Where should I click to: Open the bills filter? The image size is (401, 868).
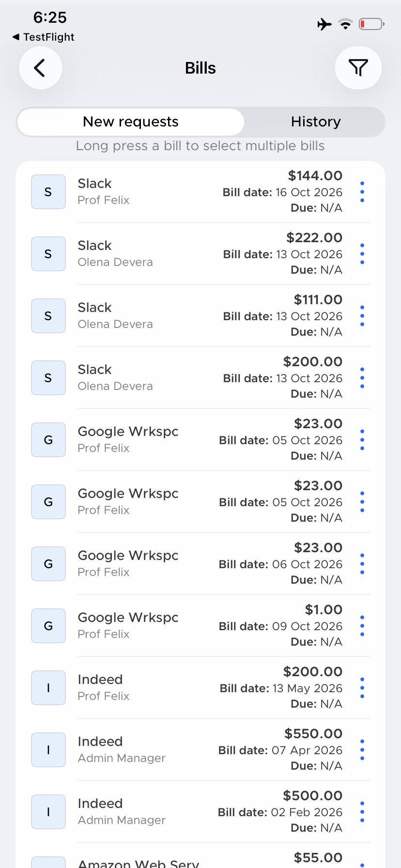click(358, 68)
